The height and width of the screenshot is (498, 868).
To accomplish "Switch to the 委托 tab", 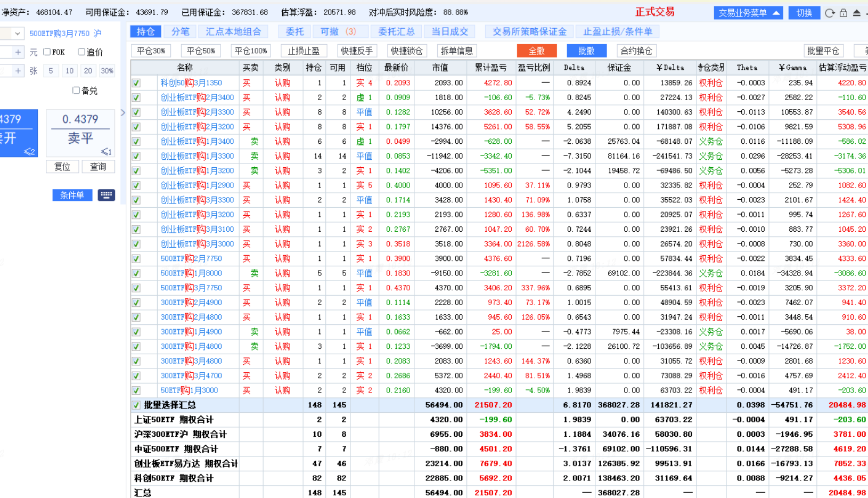I will point(294,31).
